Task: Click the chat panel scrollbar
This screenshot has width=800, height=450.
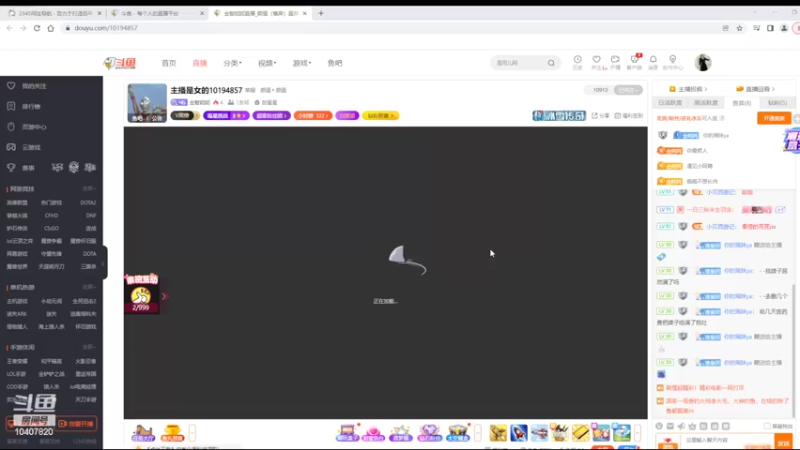Action: point(793,349)
